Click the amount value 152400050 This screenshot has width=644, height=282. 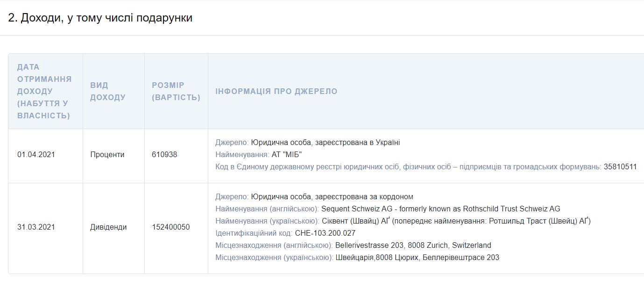click(x=171, y=227)
